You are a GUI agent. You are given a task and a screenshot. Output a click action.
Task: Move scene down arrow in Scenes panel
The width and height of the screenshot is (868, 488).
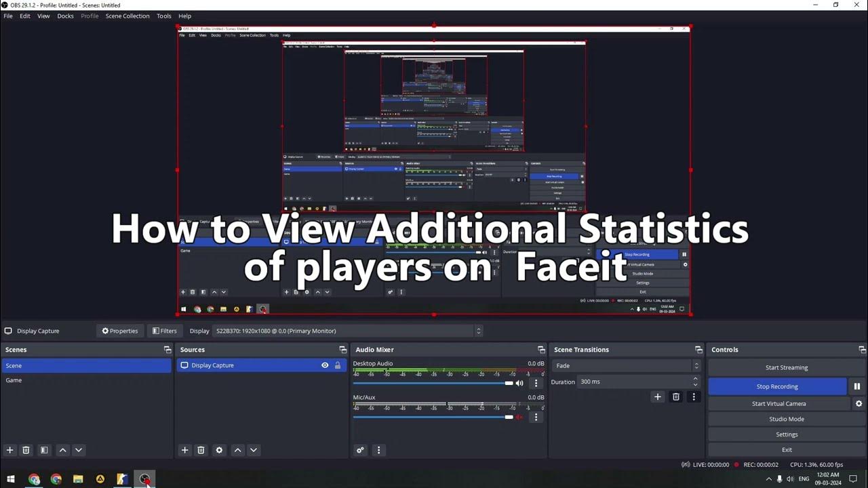pos(79,450)
